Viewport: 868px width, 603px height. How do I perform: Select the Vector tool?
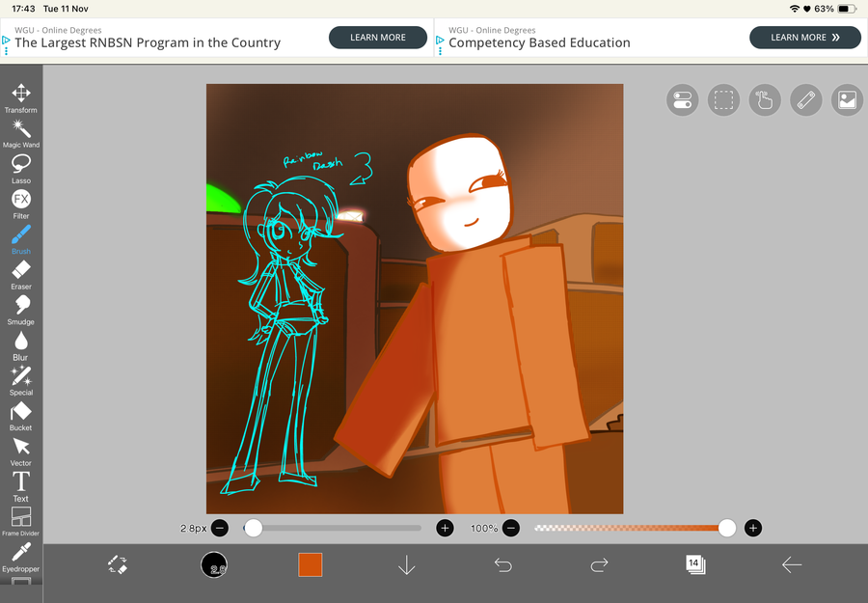point(21,452)
